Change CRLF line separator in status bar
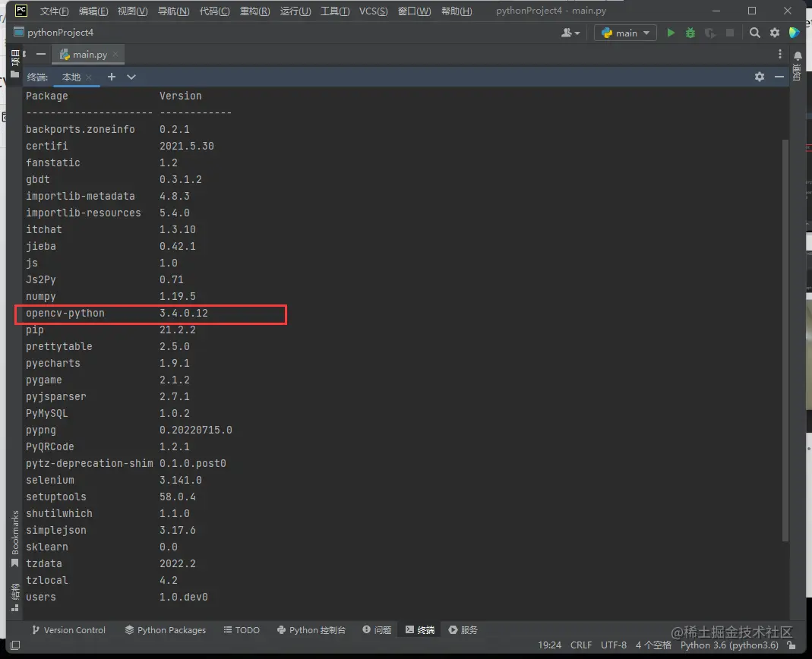This screenshot has width=812, height=659. (581, 645)
